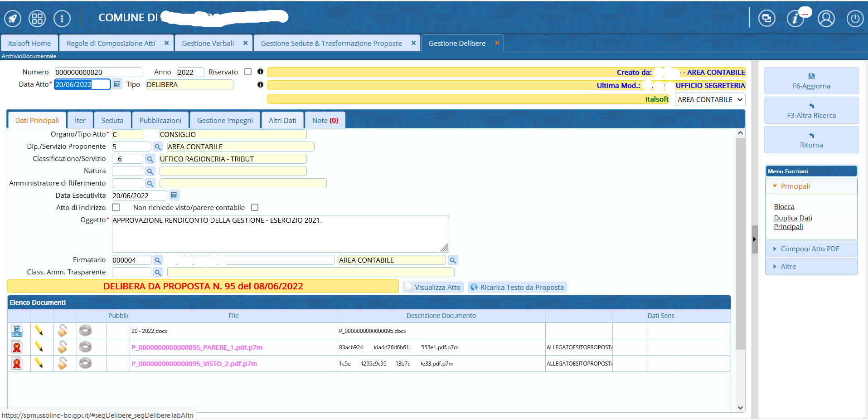This screenshot has width=868, height=420.
Task: Check Non richiede visto/parere contabile
Action: pyautogui.click(x=255, y=207)
